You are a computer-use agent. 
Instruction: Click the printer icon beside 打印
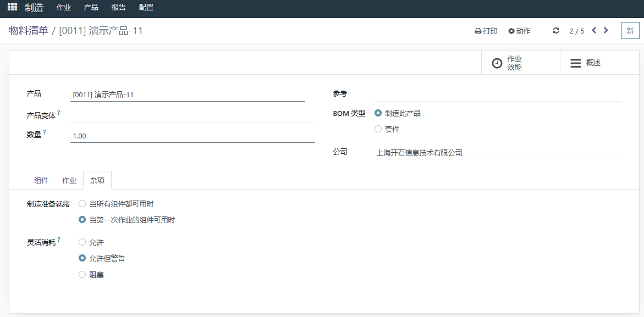[478, 31]
